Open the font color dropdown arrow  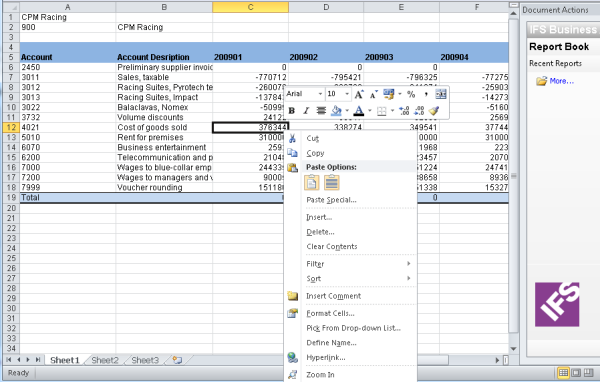[370, 111]
